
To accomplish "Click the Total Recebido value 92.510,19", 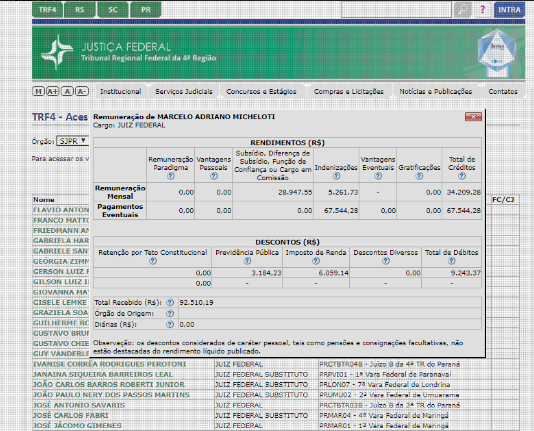I will click(197, 302).
